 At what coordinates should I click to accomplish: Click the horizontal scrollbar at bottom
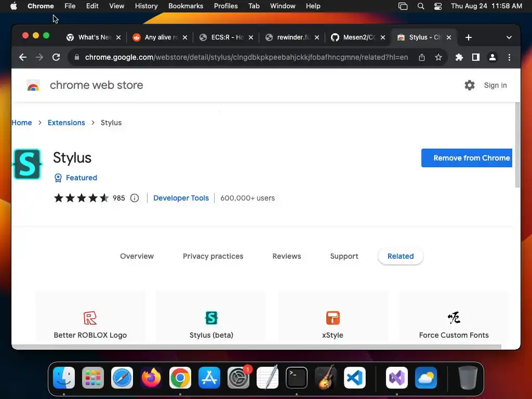[x=257, y=347]
